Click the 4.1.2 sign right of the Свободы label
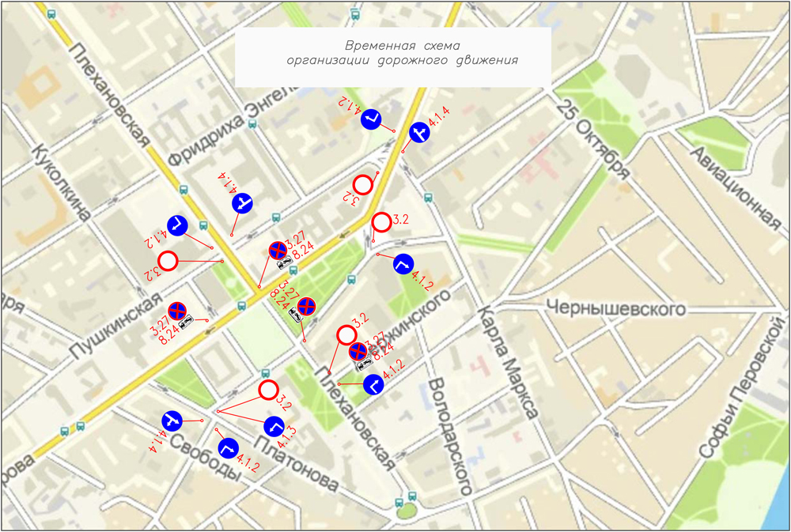Screen dimensions: 791x532 pos(228,447)
